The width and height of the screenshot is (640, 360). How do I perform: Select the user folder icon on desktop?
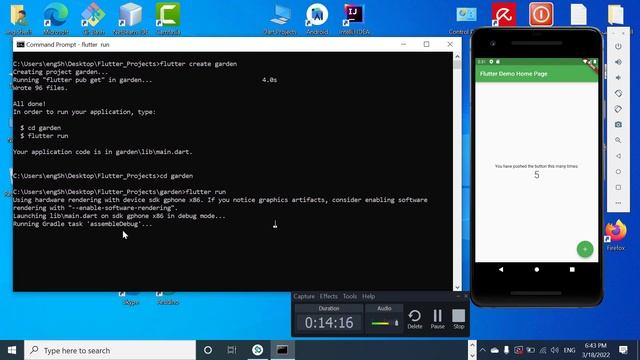tap(19, 19)
